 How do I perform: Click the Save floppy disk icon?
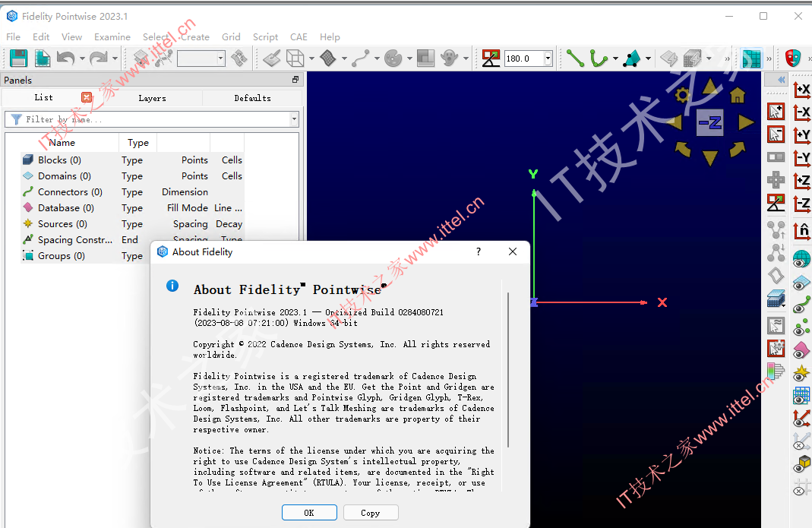[x=19, y=58]
